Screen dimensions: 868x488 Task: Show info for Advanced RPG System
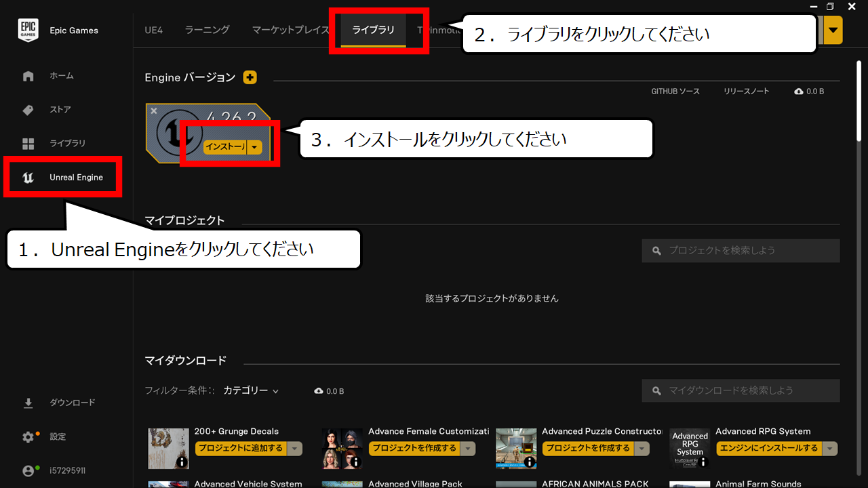tap(703, 462)
